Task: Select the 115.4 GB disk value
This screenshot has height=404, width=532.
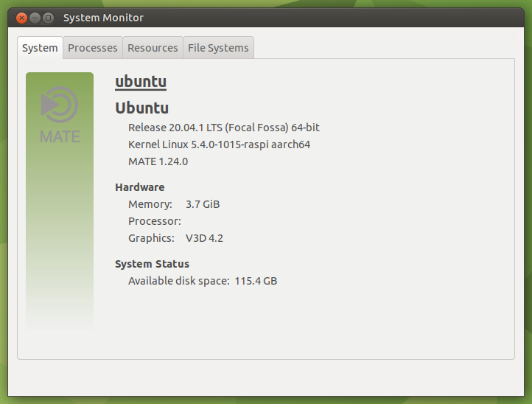Action: click(256, 281)
